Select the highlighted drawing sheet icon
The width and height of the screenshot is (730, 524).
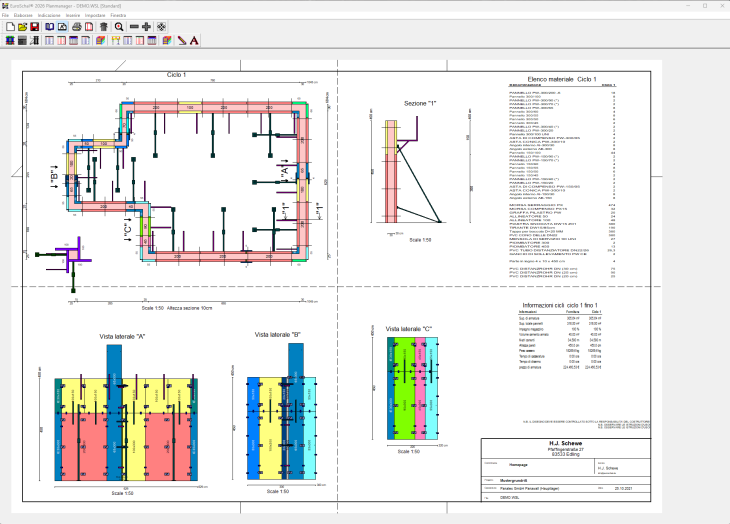[x=62, y=27]
